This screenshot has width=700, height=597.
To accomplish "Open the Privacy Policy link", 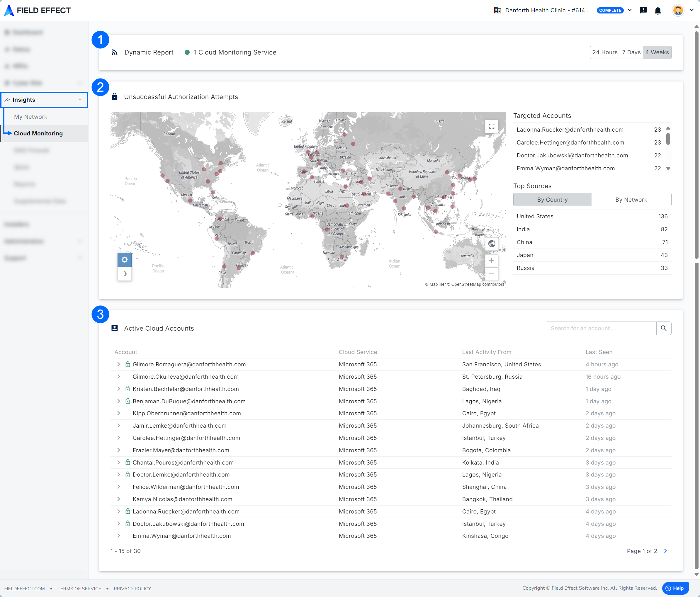I will (132, 589).
